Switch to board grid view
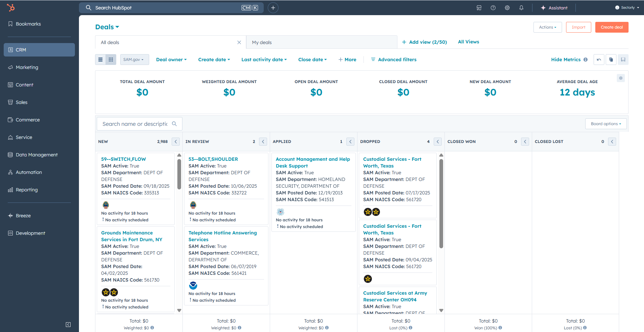Screen dimensions: 644x332 (111, 60)
